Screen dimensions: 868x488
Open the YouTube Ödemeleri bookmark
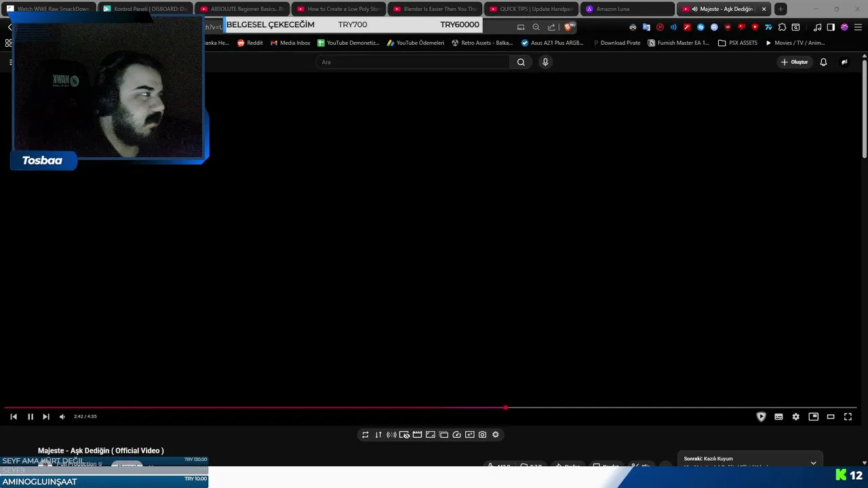click(415, 43)
